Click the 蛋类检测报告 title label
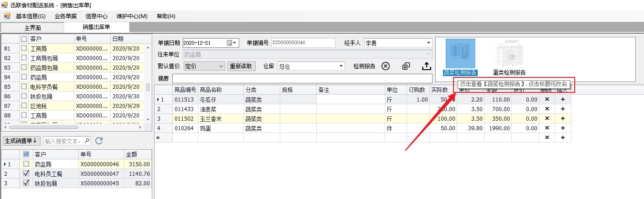This screenshot has width=644, height=199. tap(509, 72)
